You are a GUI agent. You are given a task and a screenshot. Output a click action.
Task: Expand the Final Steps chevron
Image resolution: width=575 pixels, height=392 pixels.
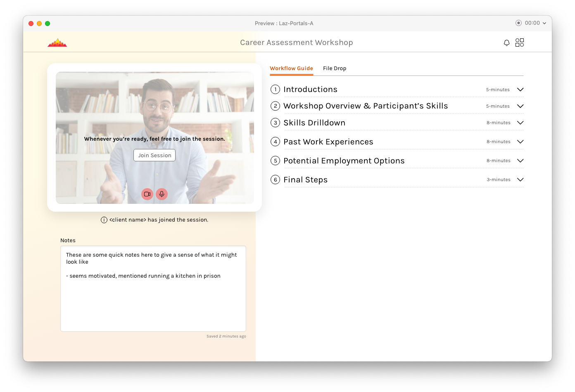[520, 179]
